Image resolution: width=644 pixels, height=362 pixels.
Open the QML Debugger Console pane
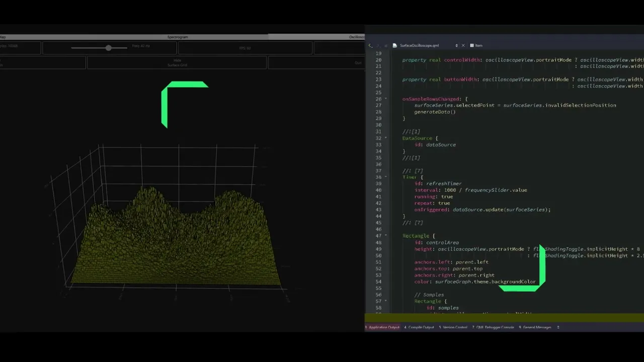pos(493,327)
